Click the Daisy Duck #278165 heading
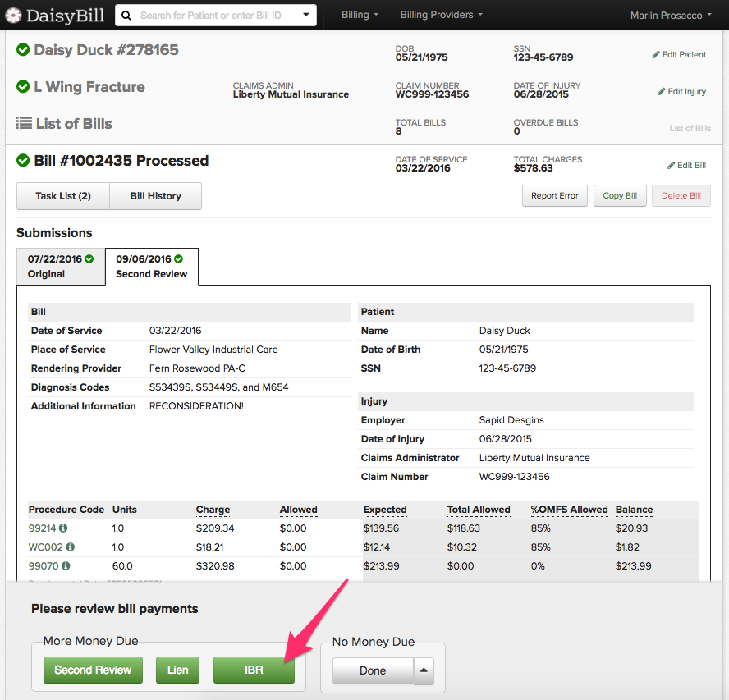 click(106, 50)
